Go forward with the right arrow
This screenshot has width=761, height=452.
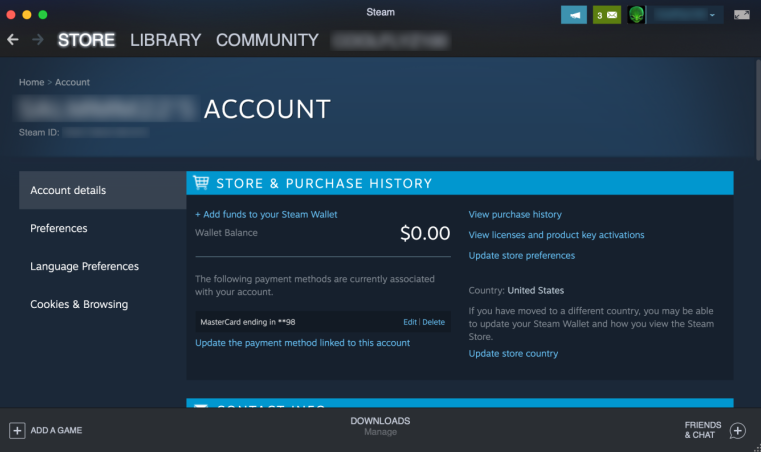tap(37, 40)
